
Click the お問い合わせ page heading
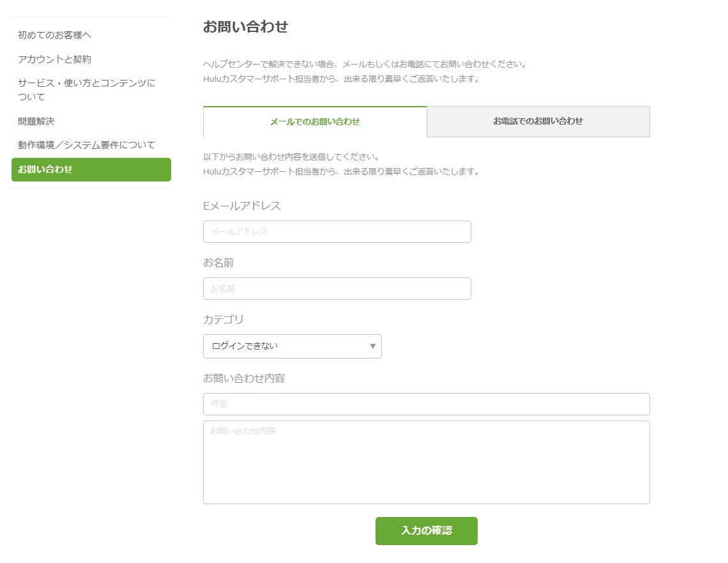click(245, 27)
